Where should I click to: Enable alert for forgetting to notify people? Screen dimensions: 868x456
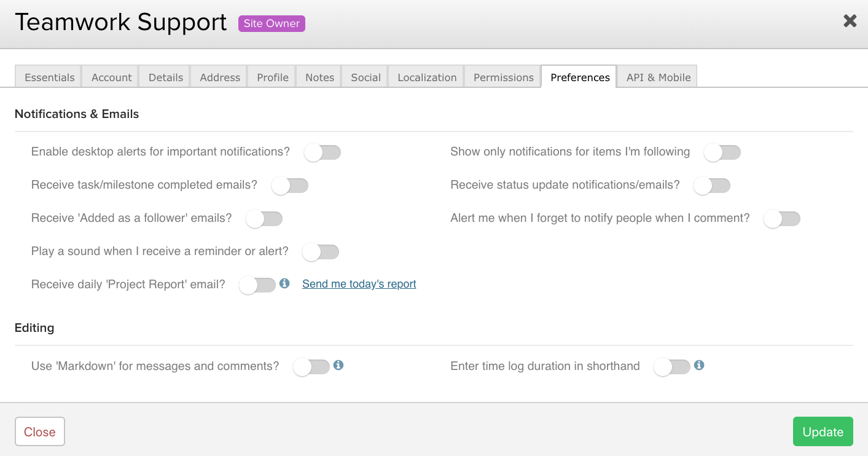pos(782,219)
